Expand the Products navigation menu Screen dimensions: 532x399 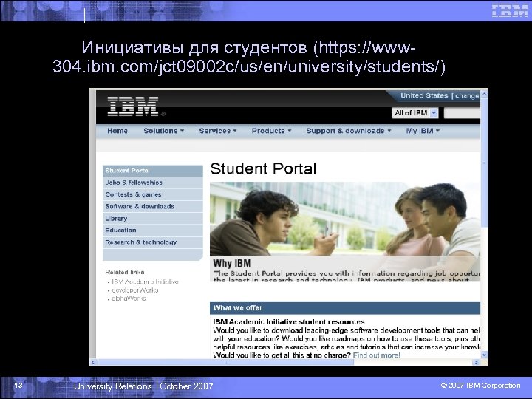pyautogui.click(x=271, y=131)
